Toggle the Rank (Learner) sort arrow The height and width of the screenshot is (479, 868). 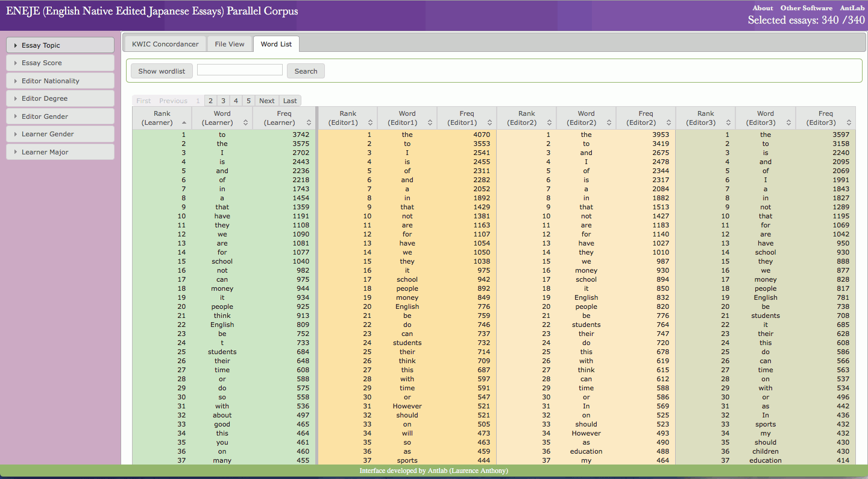coord(184,122)
